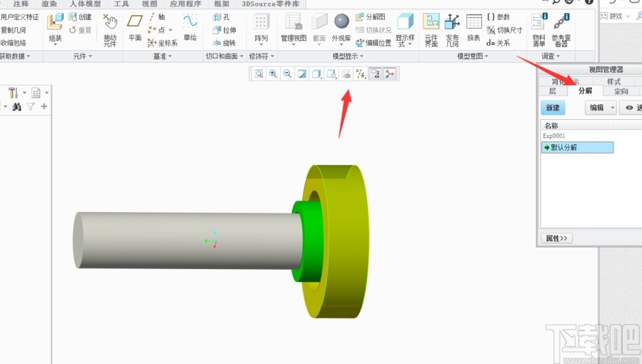Select the 坐标系 coordinate system tool
Image resolution: width=642 pixels, height=364 pixels.
click(x=163, y=43)
